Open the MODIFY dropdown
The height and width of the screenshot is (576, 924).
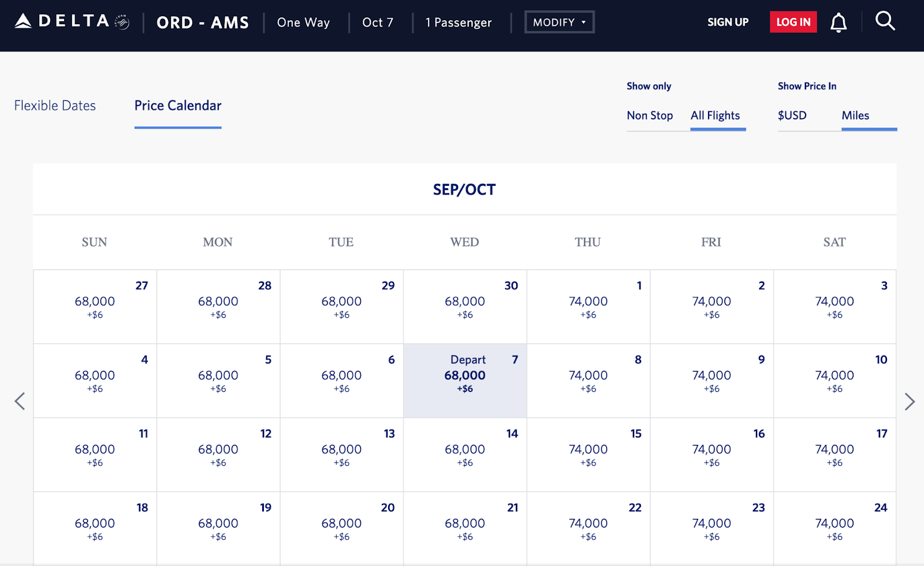click(x=558, y=21)
